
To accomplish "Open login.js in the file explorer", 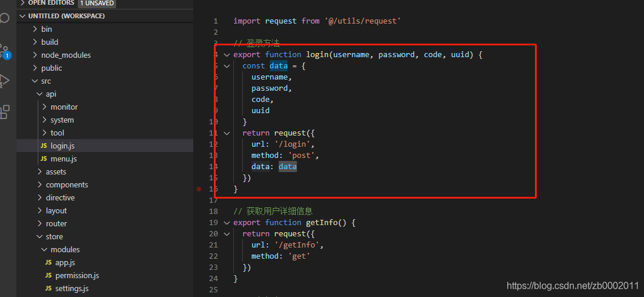I will point(62,146).
